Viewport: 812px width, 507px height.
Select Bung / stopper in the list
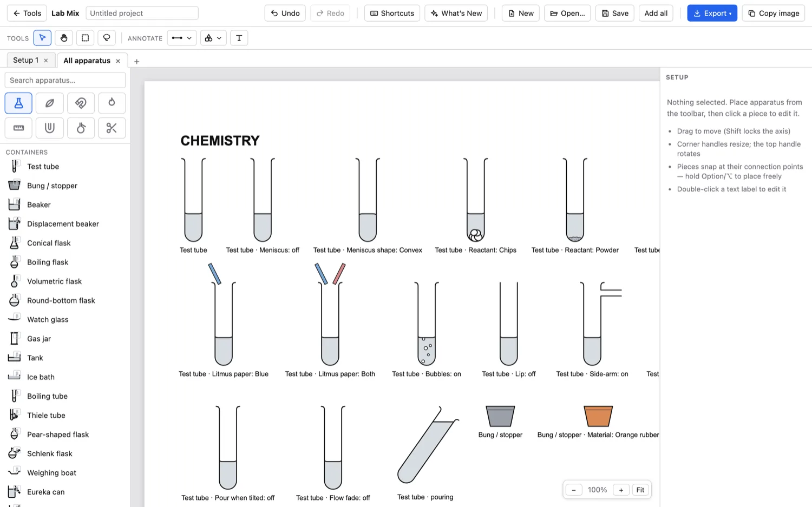coord(65,186)
